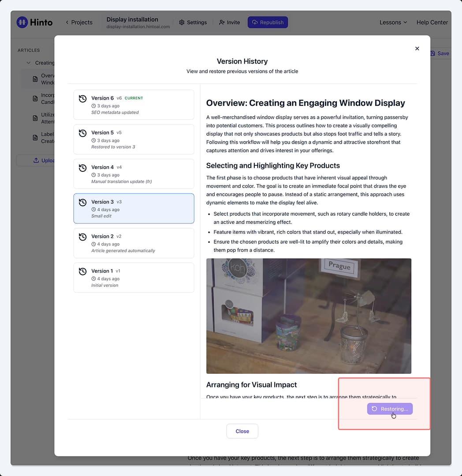
Task: Select the highlighted Version 3 card
Action: (134, 208)
